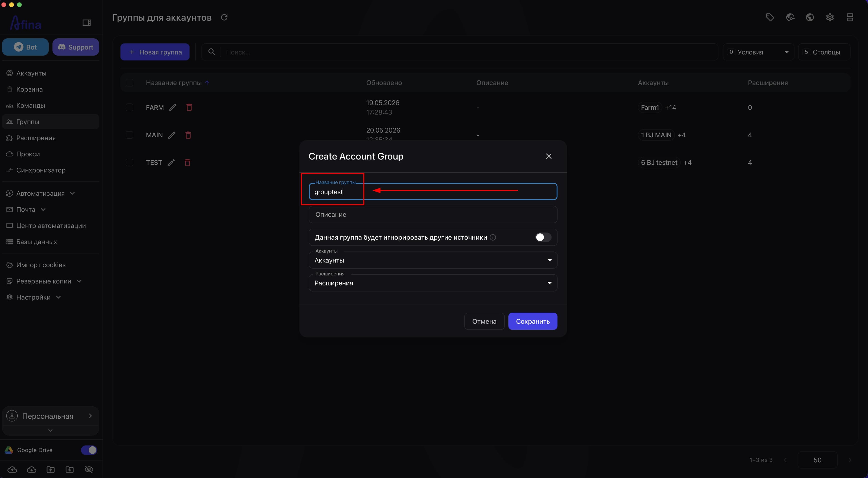Delete the TEST group
The width and height of the screenshot is (868, 478).
(187, 163)
